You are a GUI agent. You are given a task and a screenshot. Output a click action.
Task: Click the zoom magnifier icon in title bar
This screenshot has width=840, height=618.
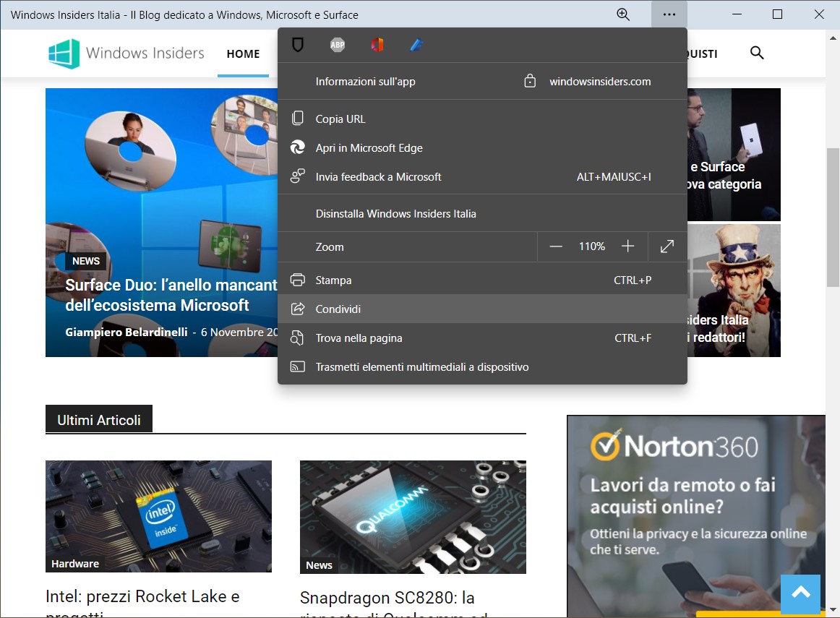[623, 14]
